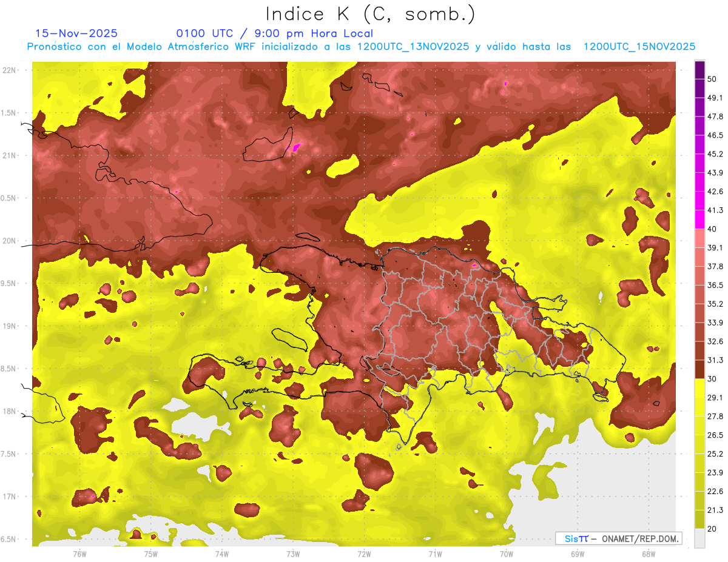Click the '7.5N' latitude label
This screenshot has height=562, width=728.
9,454
